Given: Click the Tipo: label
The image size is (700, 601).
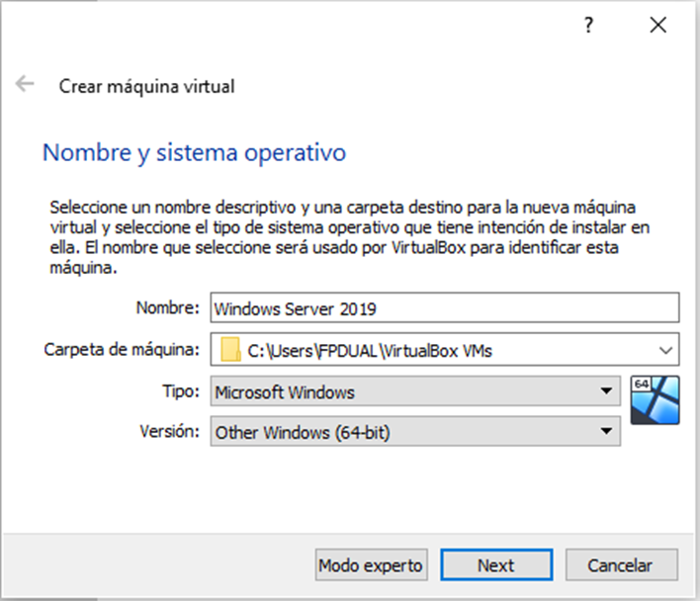Looking at the screenshot, I should (181, 391).
